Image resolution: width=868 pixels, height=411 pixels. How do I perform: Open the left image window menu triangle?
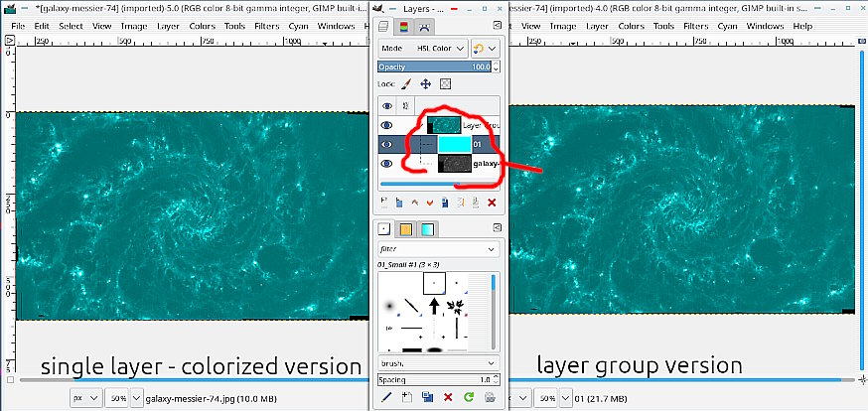[x=9, y=40]
